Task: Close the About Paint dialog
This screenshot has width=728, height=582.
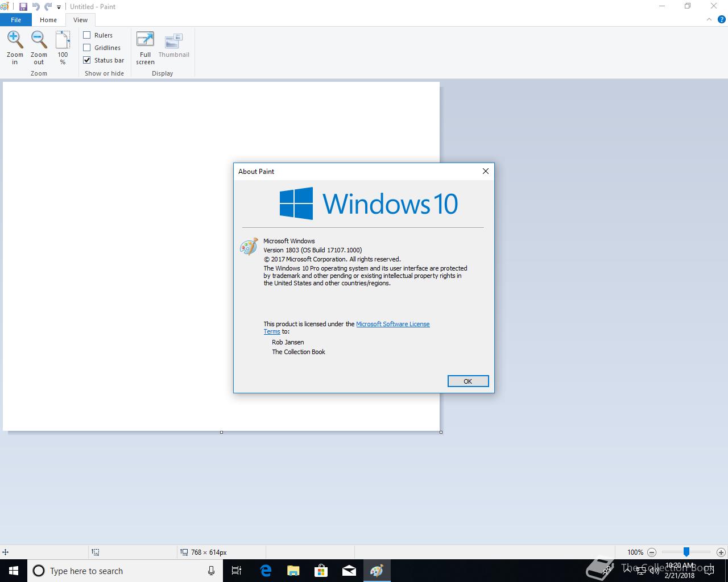Action: (x=486, y=171)
